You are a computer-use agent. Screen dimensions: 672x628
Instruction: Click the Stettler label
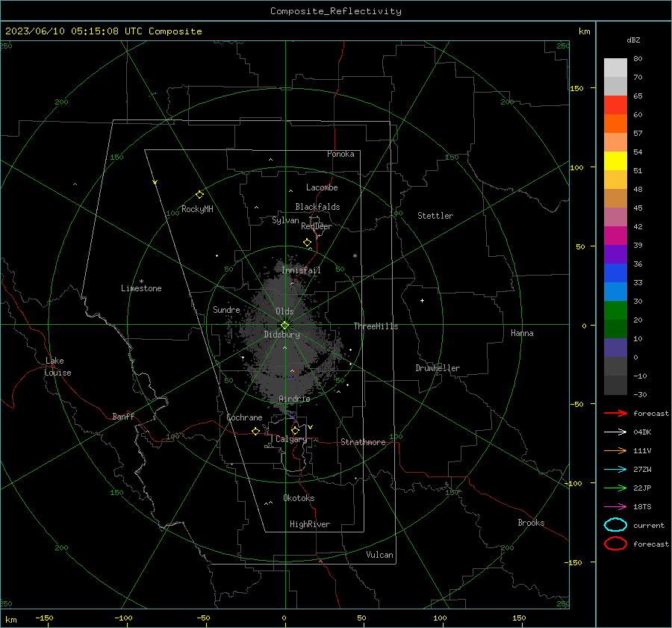coord(435,216)
